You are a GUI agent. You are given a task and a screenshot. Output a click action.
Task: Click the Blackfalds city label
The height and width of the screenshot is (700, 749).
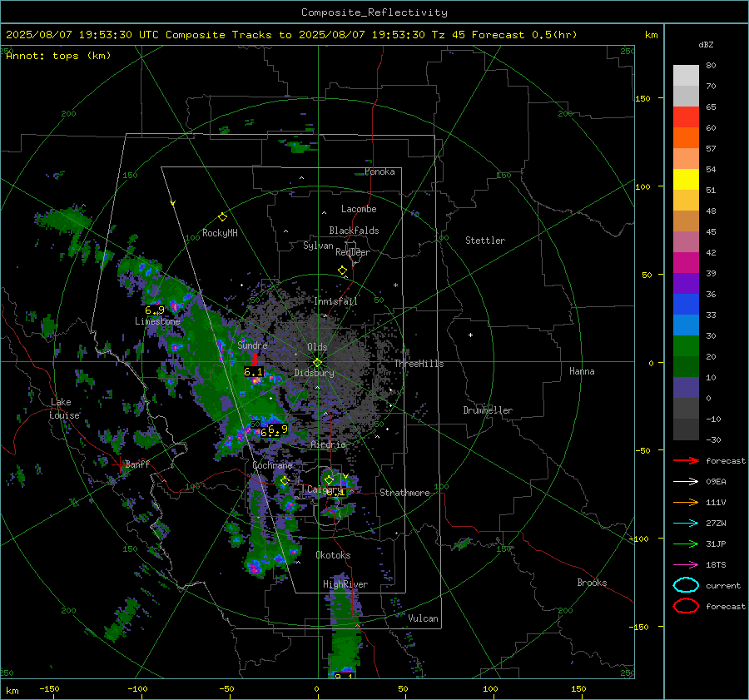354,231
